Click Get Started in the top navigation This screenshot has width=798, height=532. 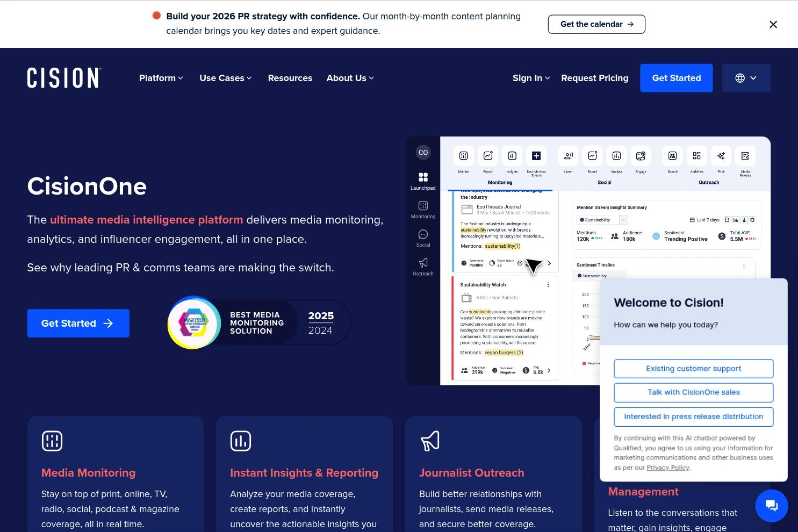676,78
